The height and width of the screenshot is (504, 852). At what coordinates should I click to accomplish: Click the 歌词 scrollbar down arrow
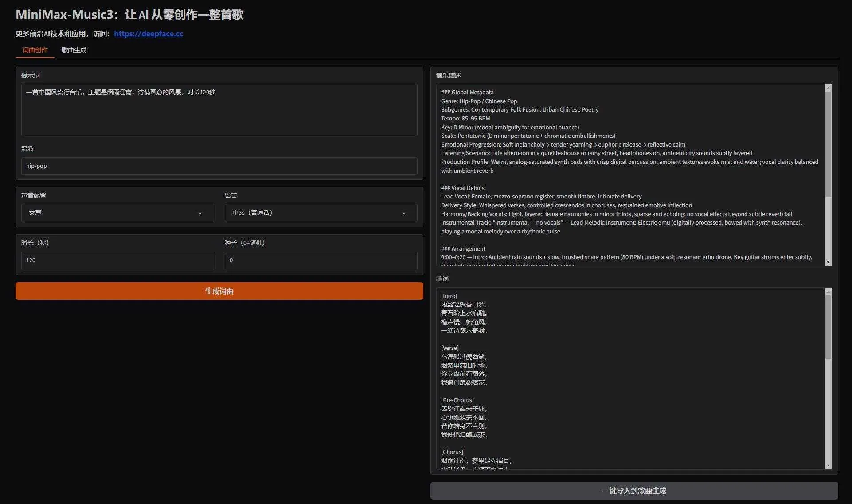click(828, 465)
